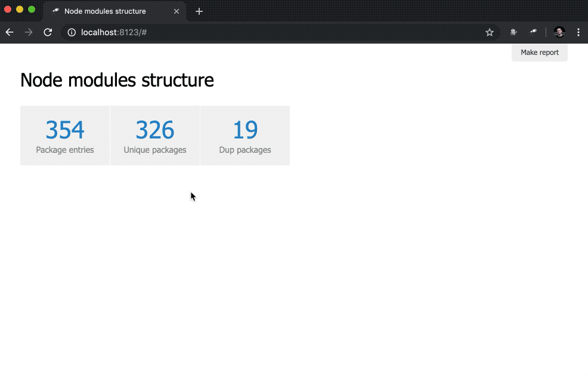
Task: Click the gray creature extension icon
Action: point(513,32)
